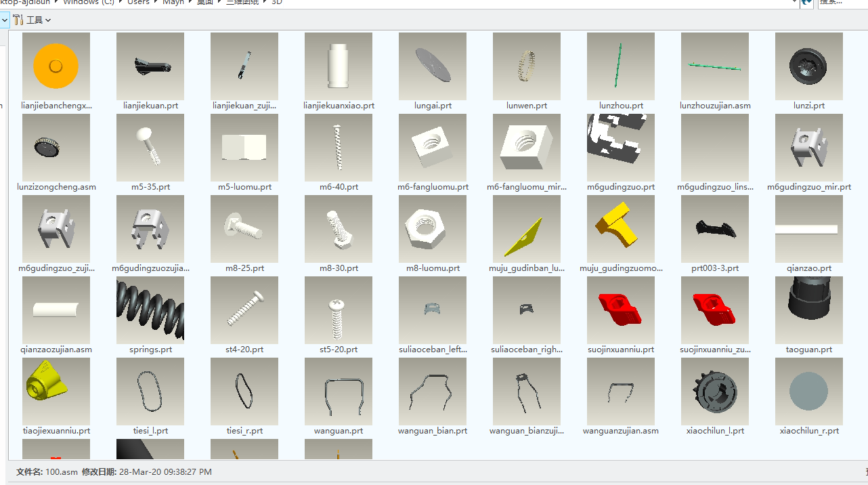Screen dimensions: 868x485
Task: Select the qianzao.prt white bar thumbnail
Action: click(x=809, y=229)
